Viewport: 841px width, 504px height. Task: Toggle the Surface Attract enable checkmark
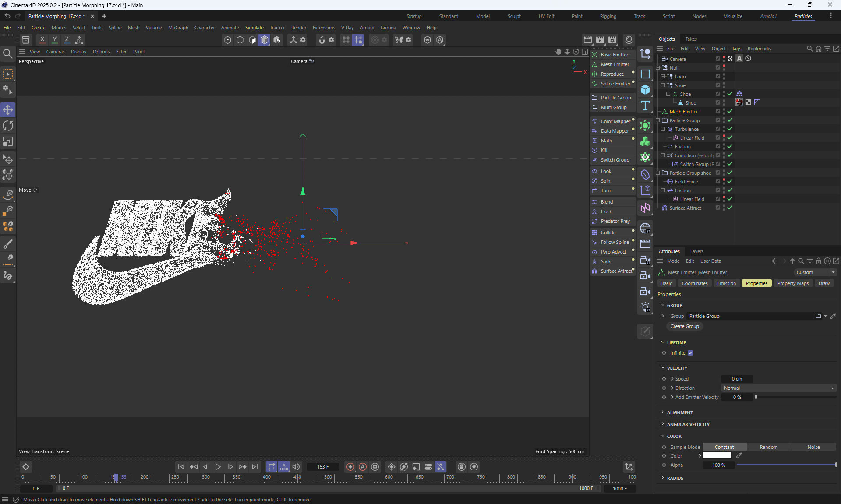click(730, 208)
